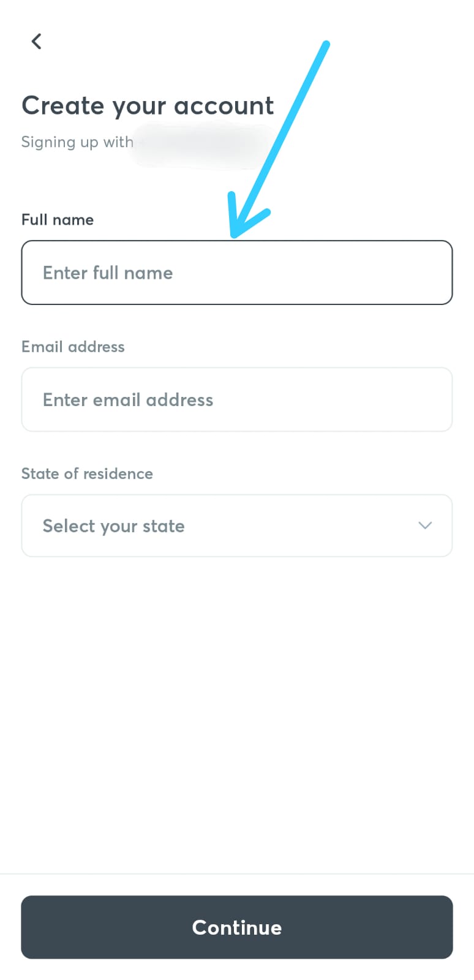Viewport: 474px width, 980px height.
Task: Click the "Email address" field label
Action: coord(73,347)
